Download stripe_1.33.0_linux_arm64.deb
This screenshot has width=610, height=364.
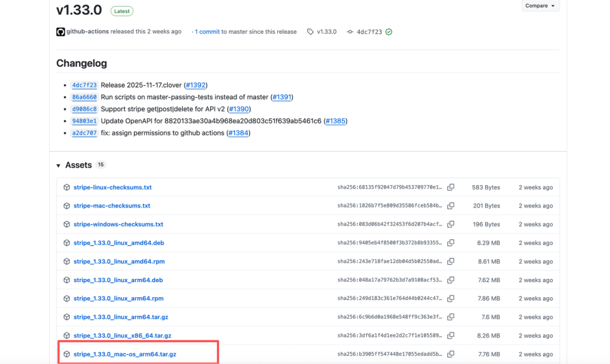[x=118, y=280]
